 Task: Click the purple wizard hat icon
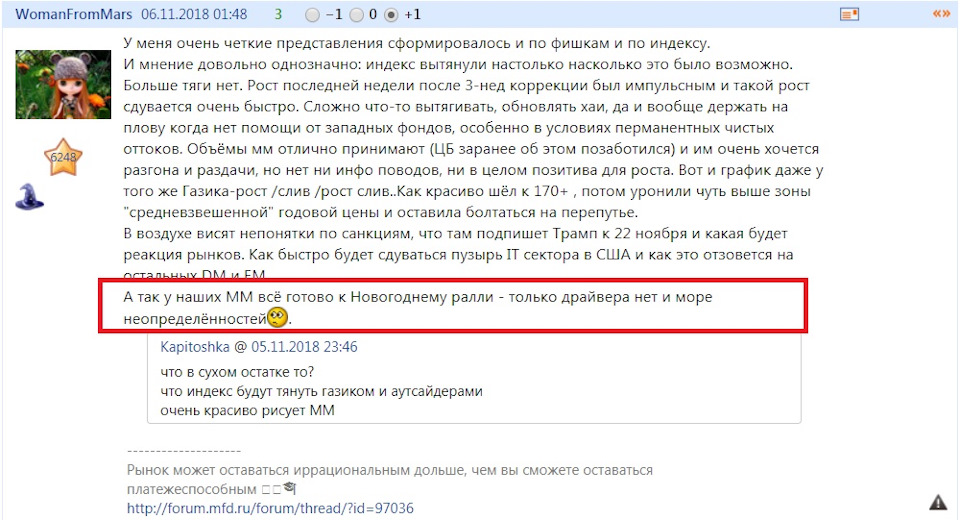click(x=29, y=197)
